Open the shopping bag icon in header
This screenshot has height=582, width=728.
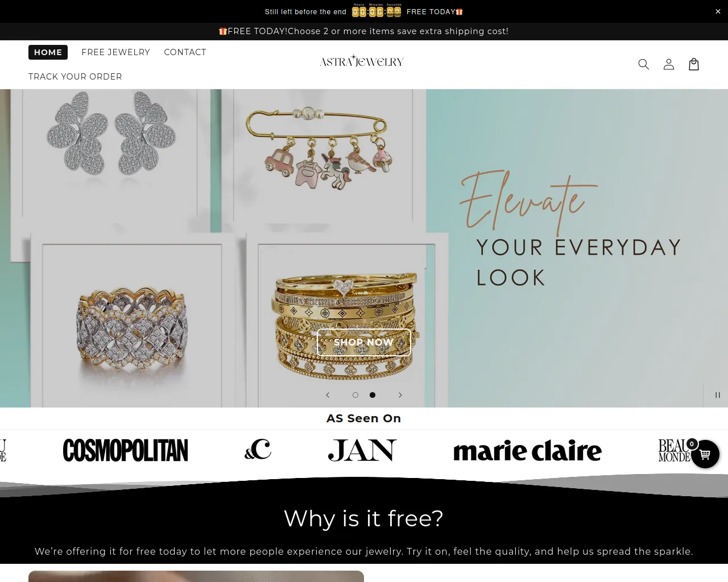coord(694,64)
